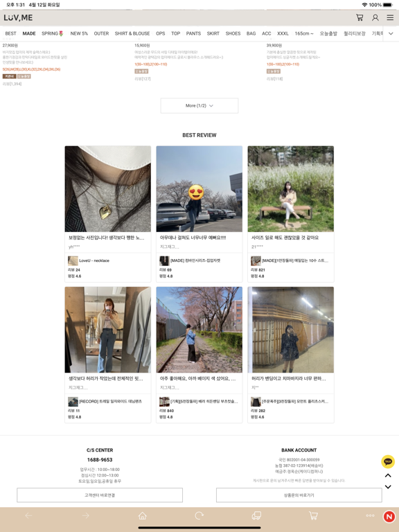Click the LUV,ME logo
Screen dimensions: 399x532
pos(18,17)
